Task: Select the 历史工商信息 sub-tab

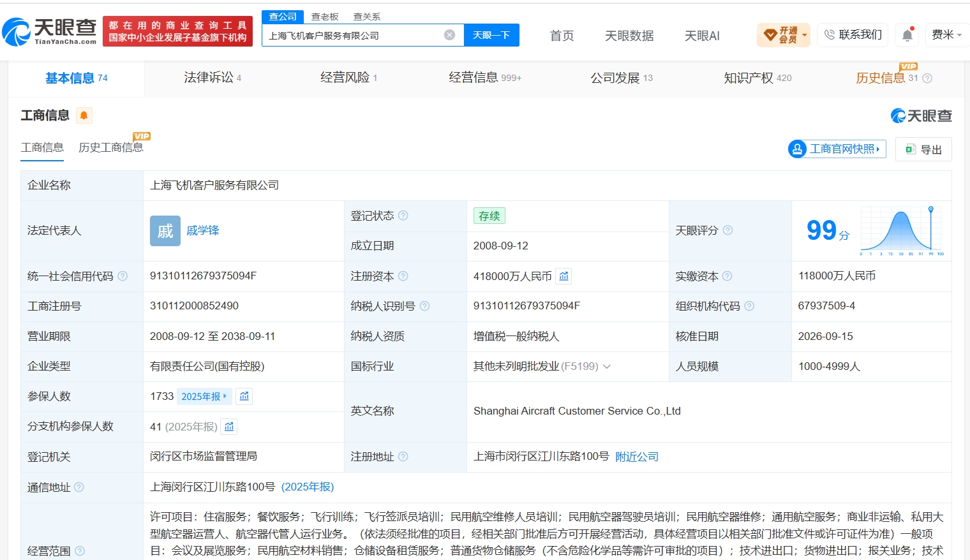Action: 111,147
